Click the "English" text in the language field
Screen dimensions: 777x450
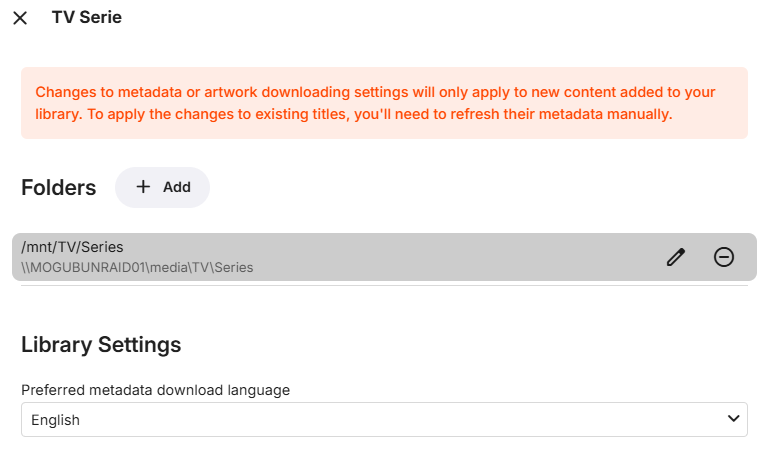pyautogui.click(x=56, y=420)
